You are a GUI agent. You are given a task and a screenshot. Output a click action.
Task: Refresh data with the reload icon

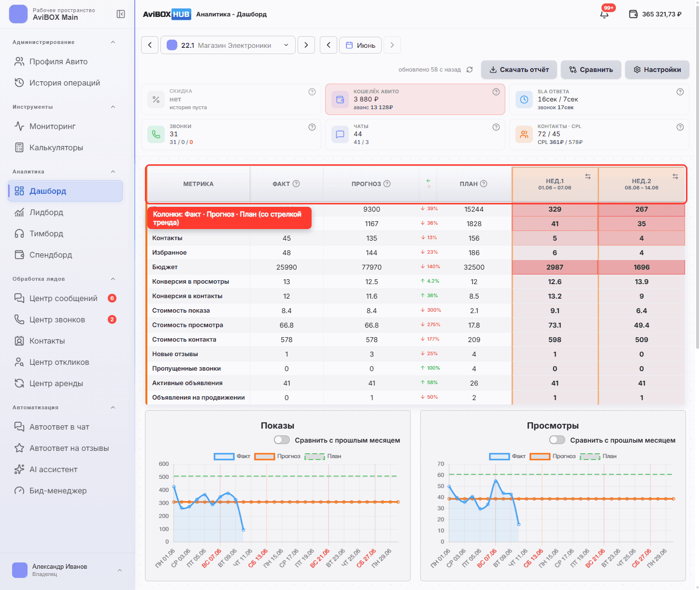coord(470,70)
